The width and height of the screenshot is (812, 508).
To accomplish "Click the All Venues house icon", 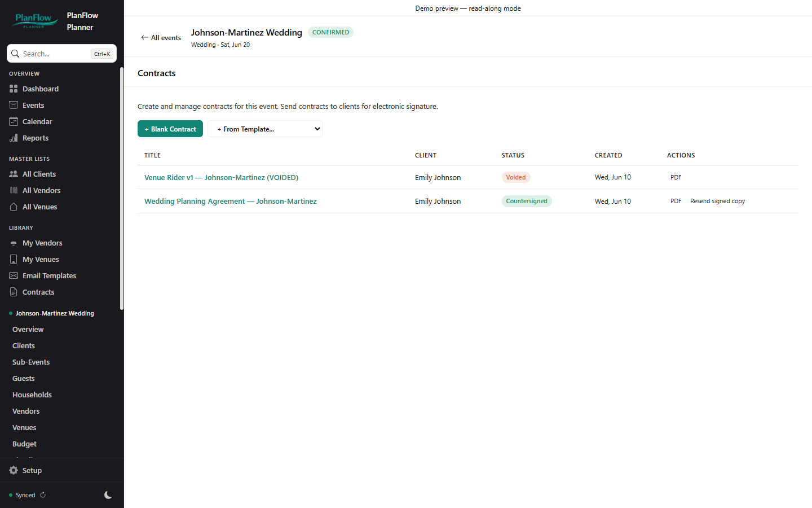I will 14,207.
